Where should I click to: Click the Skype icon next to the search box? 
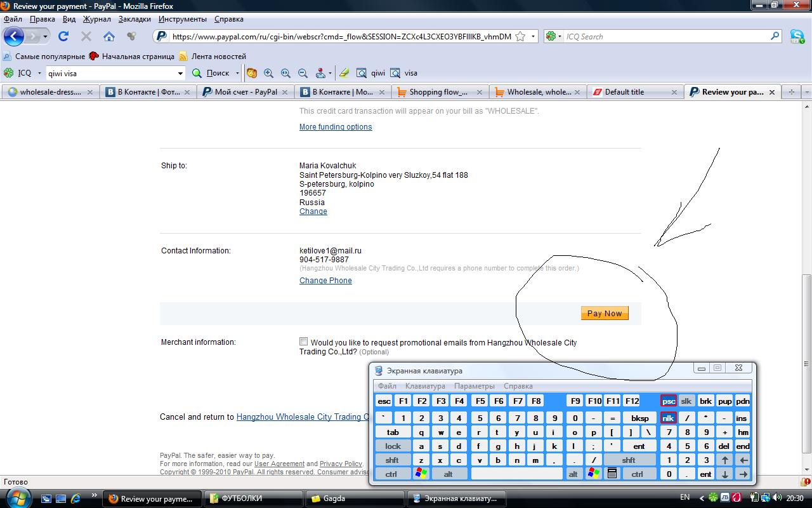[797, 36]
